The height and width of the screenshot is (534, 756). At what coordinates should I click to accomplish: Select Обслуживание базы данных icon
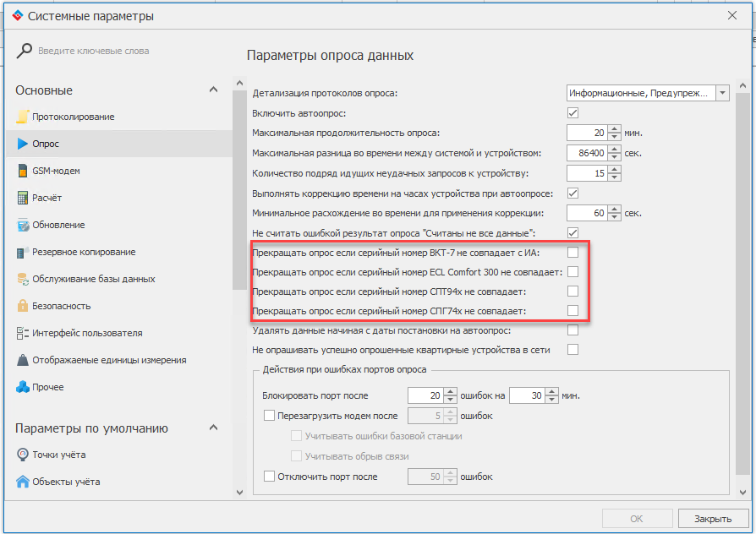click(x=23, y=279)
